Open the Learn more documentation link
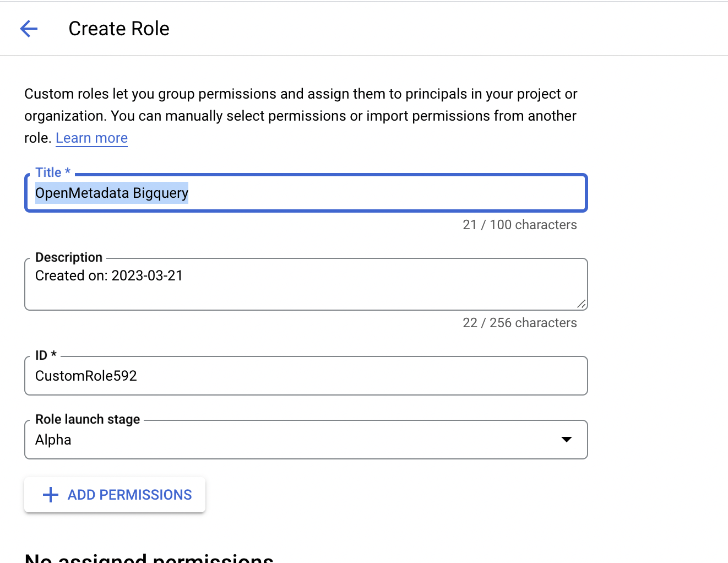Viewport: 728px width, 563px height. click(x=91, y=138)
